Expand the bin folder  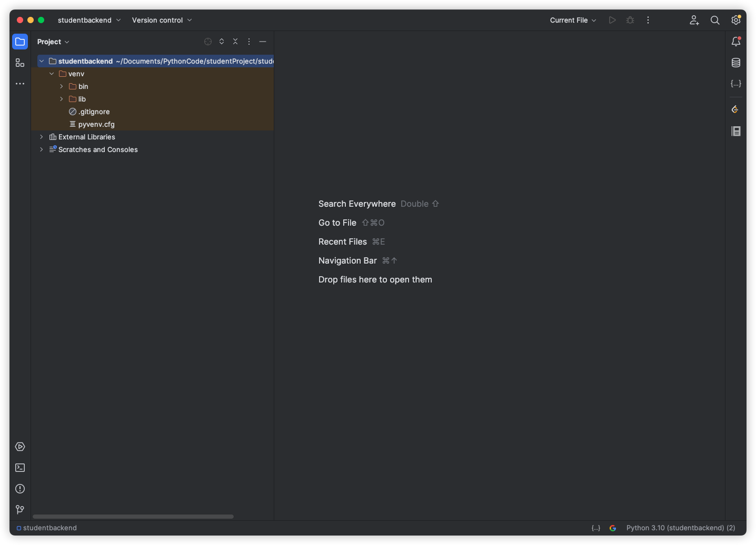pyautogui.click(x=62, y=86)
